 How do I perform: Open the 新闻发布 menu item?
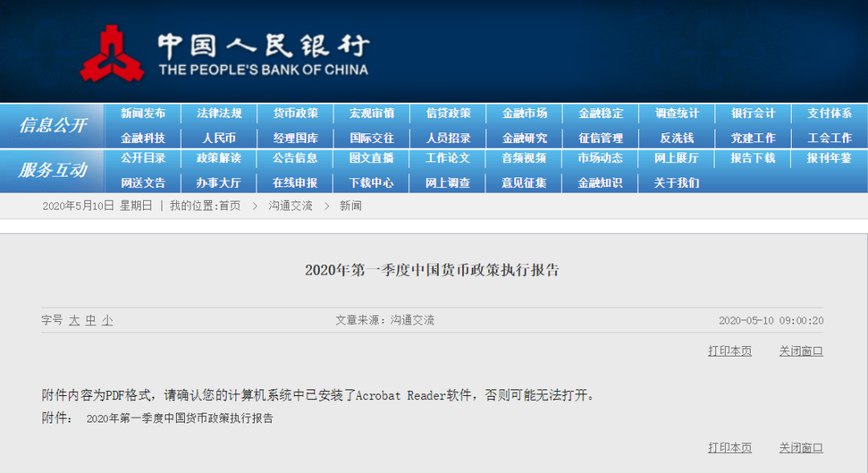(143, 113)
